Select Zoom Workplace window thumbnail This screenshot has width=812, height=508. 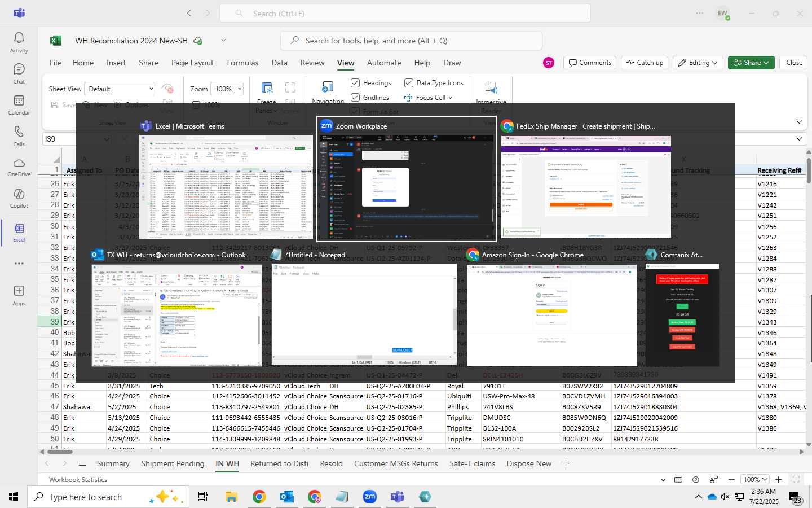point(406,179)
